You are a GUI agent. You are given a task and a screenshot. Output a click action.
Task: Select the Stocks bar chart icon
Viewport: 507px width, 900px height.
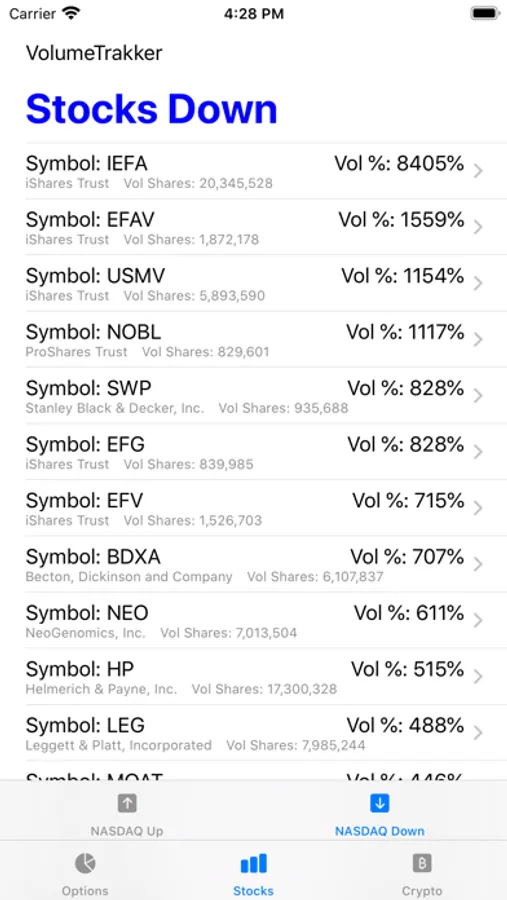click(x=253, y=863)
